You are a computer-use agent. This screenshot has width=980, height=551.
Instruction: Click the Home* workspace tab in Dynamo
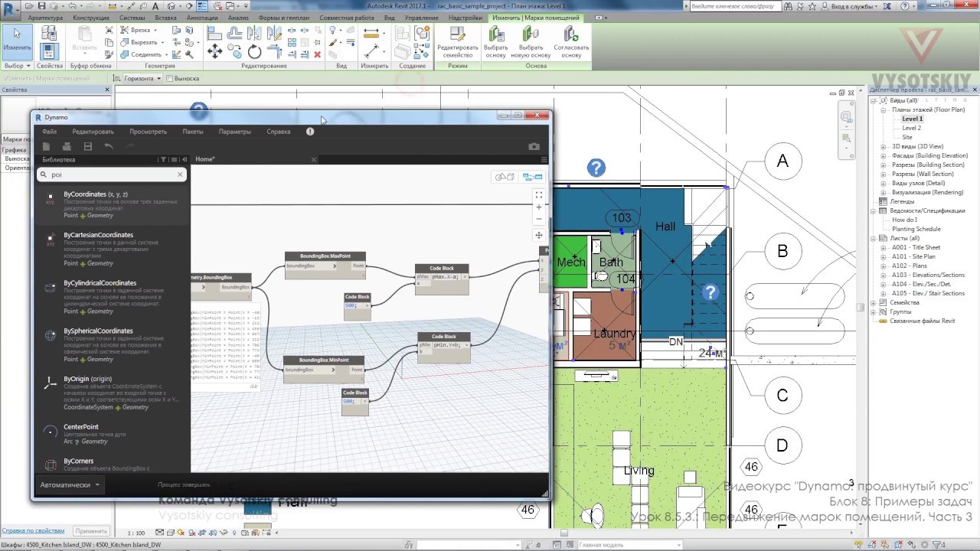(x=204, y=159)
